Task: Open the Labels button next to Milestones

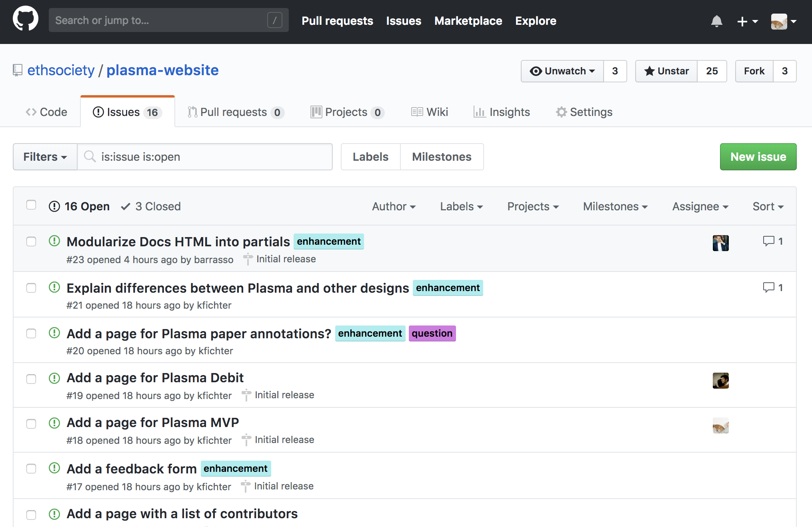Action: [x=370, y=157]
